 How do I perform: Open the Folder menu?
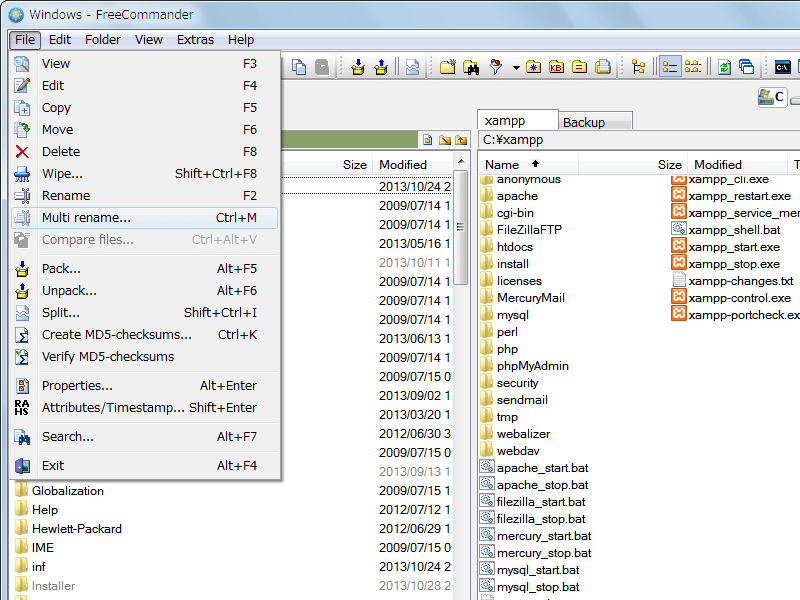click(103, 40)
